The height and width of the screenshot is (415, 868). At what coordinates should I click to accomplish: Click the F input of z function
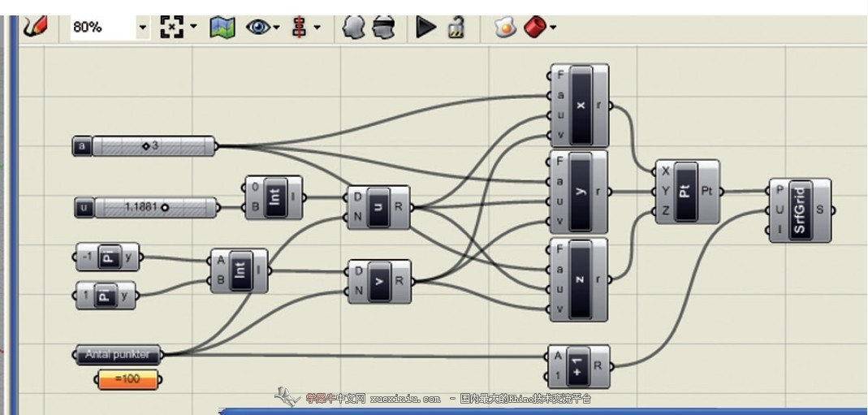point(559,249)
